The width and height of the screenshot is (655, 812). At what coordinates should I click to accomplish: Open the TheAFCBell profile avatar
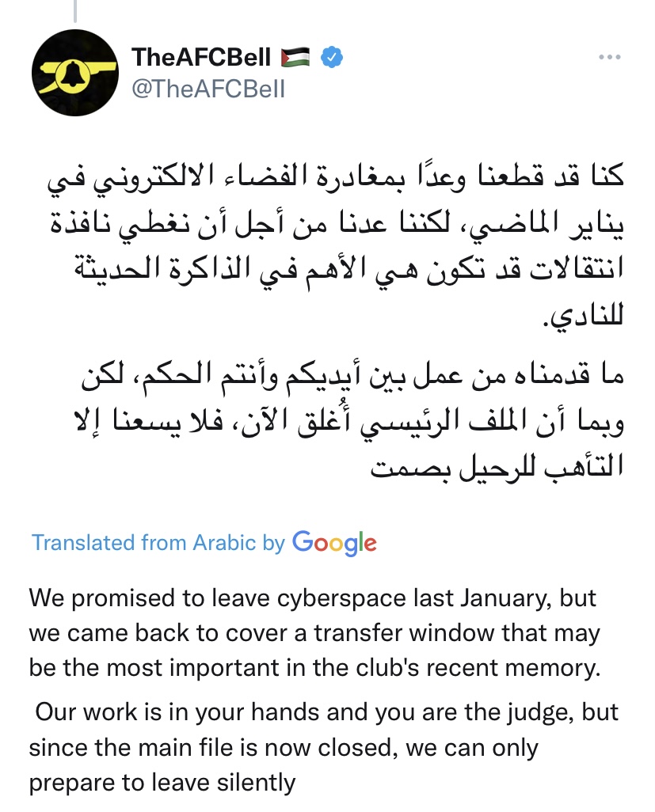(x=75, y=74)
